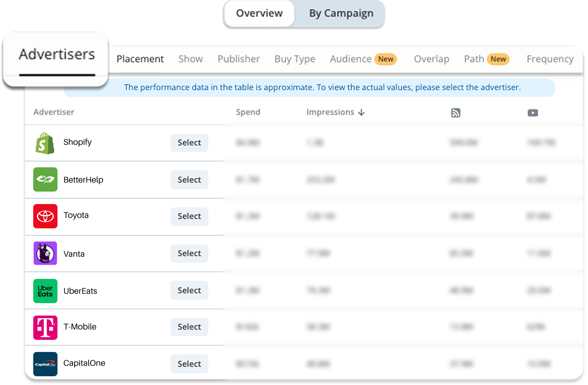
Task: Select the BetterHelp advertiser
Action: (189, 180)
